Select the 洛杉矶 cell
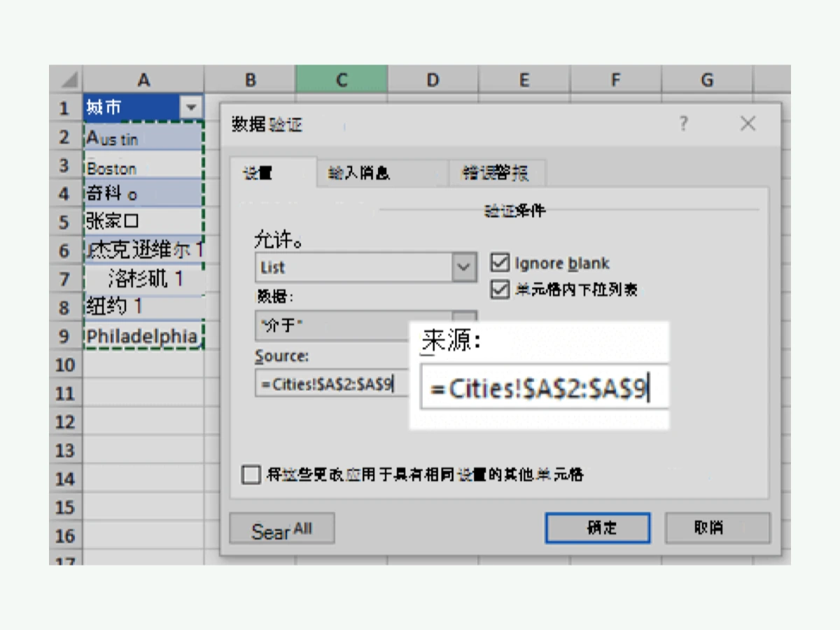 pyautogui.click(x=143, y=279)
